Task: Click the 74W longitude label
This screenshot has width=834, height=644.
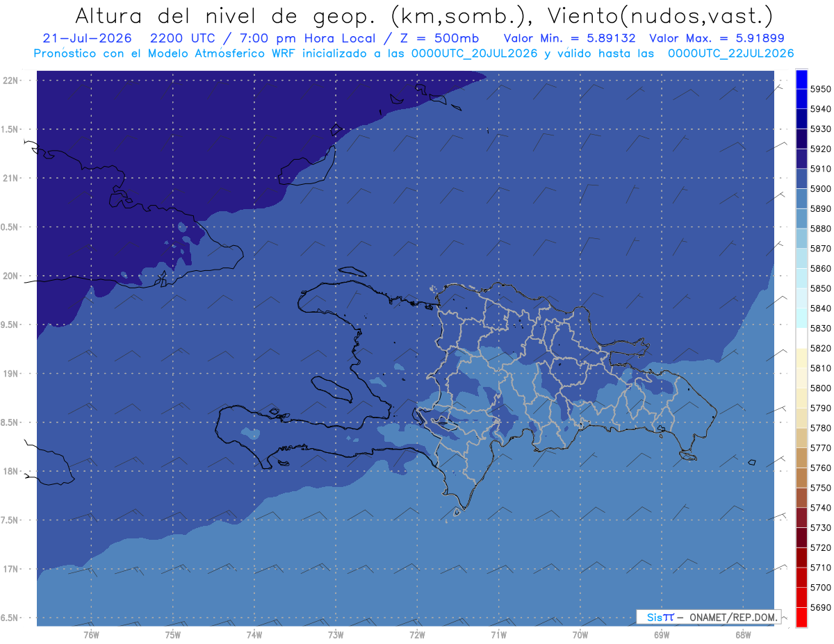Action: (x=254, y=634)
